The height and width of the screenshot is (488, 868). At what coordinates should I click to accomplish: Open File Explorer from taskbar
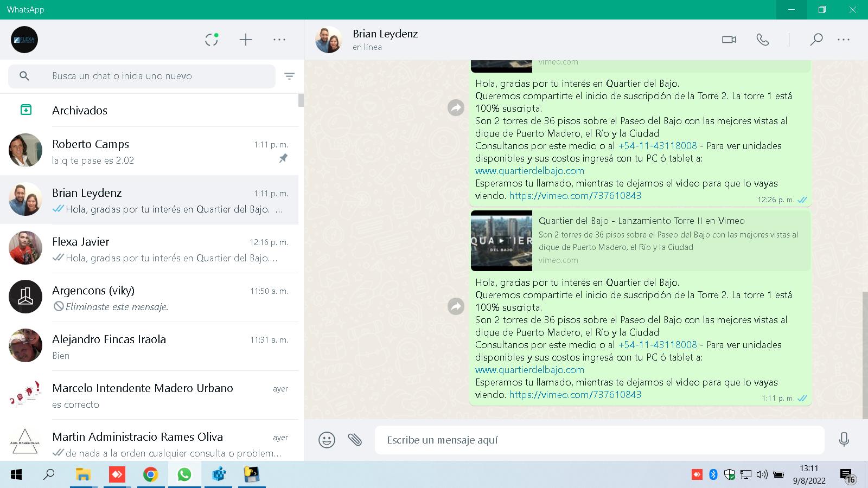click(x=83, y=475)
